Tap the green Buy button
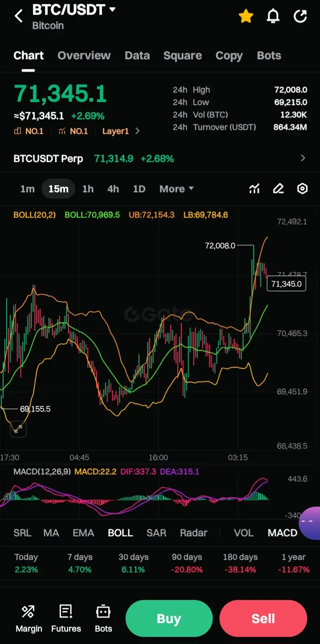 [169, 619]
